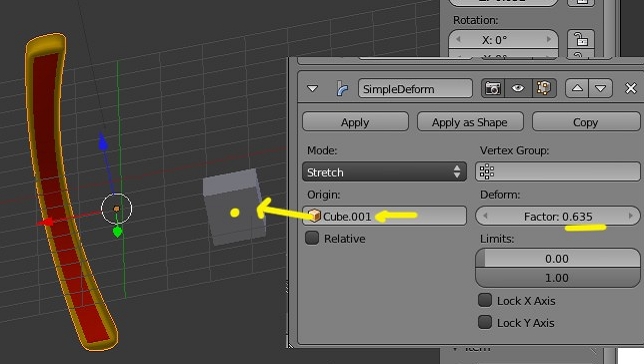Click the Factor 0.635 value field
This screenshot has height=364, width=644.
558,216
